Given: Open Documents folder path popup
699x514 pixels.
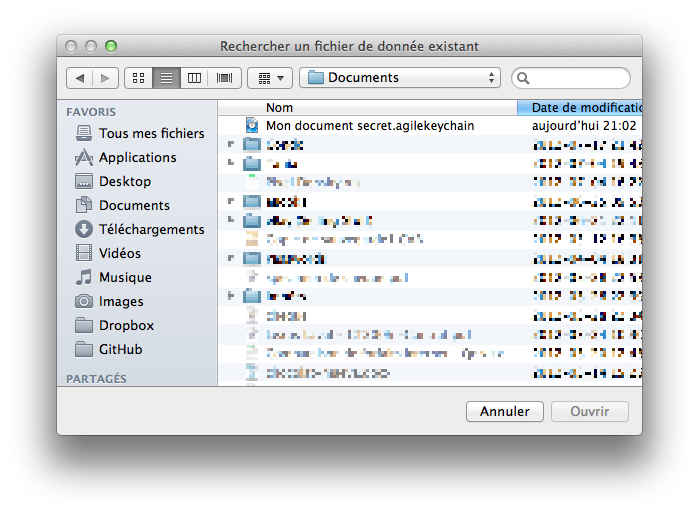Looking at the screenshot, I should pos(400,78).
